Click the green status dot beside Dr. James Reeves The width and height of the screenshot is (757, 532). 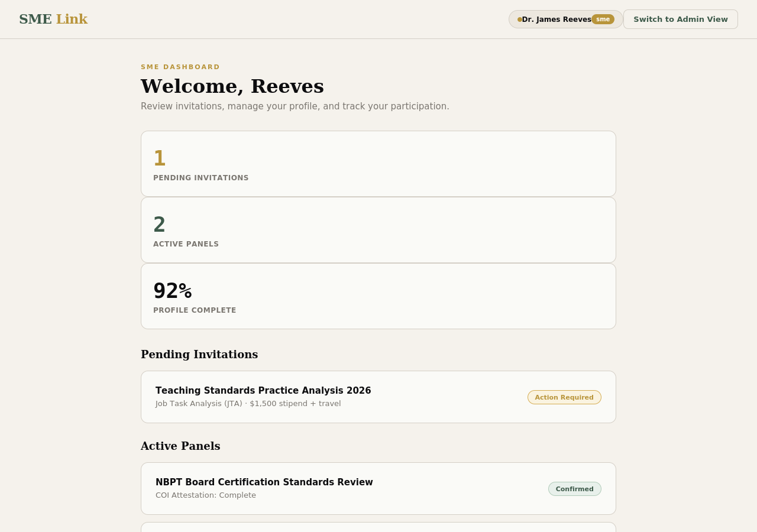point(519,18)
